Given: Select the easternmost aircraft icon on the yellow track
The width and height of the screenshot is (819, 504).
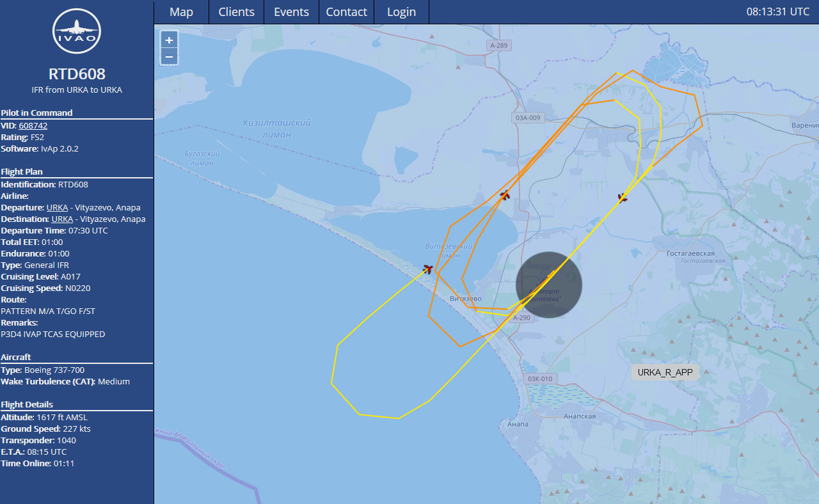Looking at the screenshot, I should (622, 198).
